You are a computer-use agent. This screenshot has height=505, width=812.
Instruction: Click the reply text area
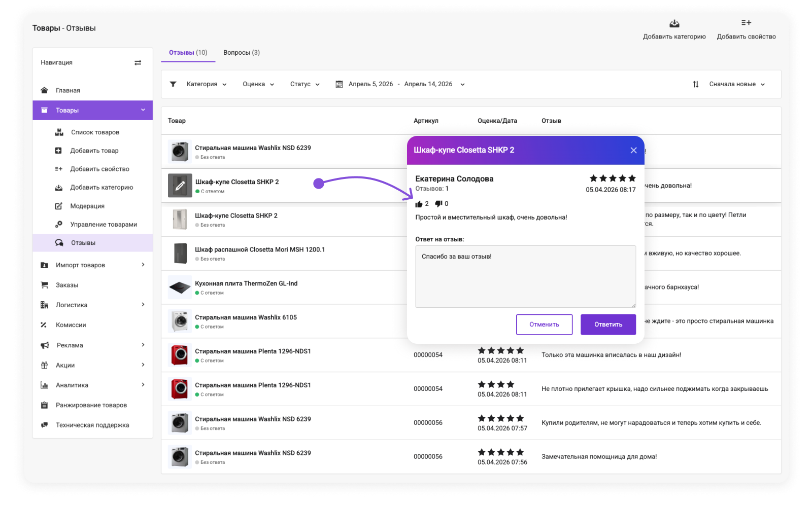525,276
